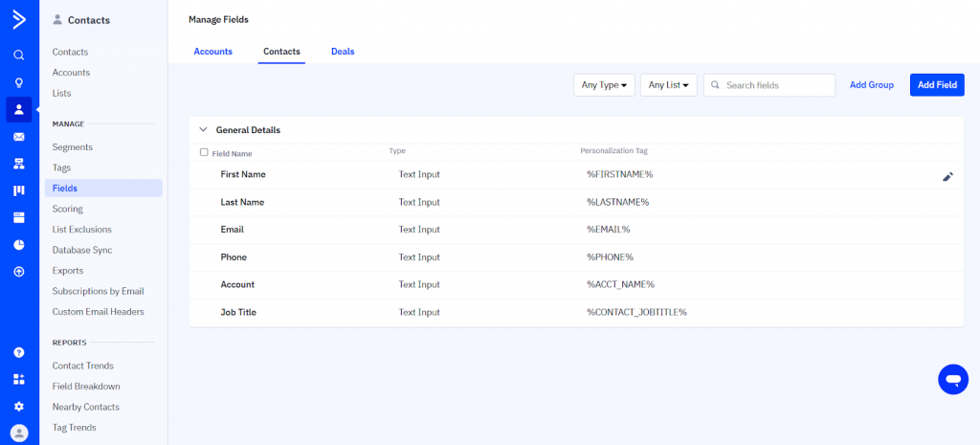This screenshot has width=980, height=445.
Task: Click the pencil edit icon for First Name
Action: tap(947, 176)
